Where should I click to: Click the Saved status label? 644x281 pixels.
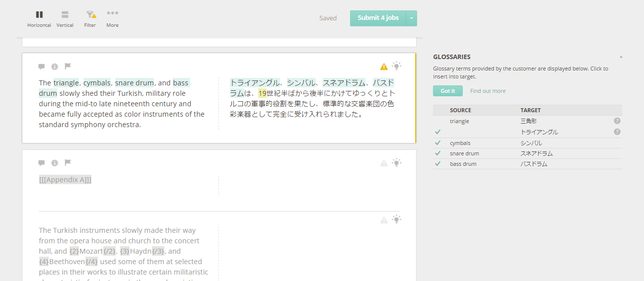[x=328, y=18]
